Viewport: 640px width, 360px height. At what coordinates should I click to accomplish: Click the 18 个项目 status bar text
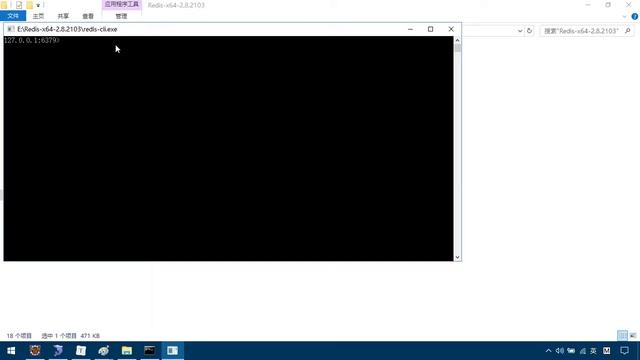point(19,336)
